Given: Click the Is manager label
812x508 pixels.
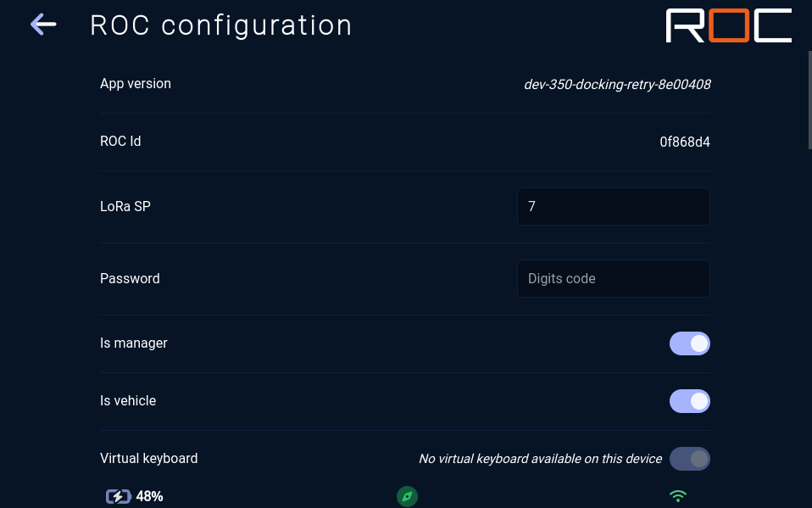Looking at the screenshot, I should [134, 343].
